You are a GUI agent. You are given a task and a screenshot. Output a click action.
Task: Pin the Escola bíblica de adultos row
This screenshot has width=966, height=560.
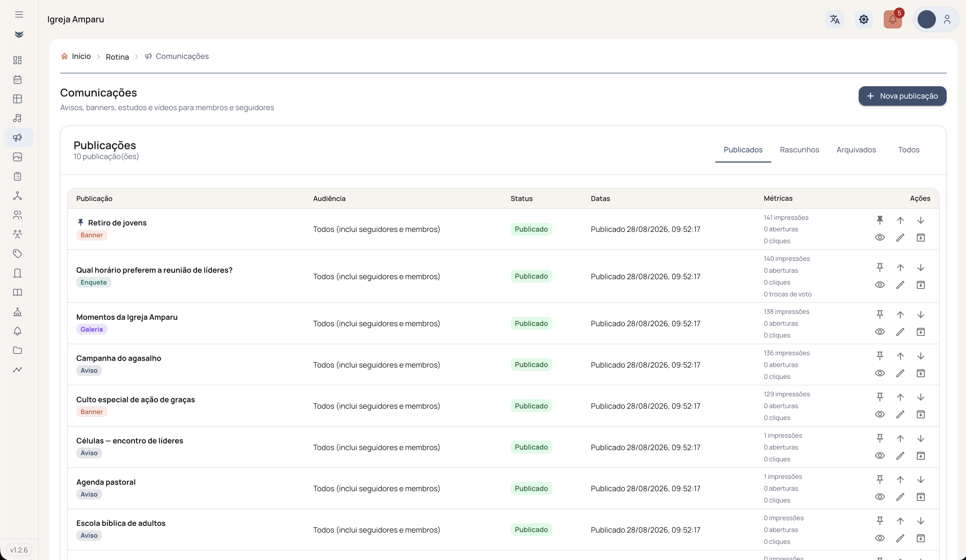click(880, 521)
